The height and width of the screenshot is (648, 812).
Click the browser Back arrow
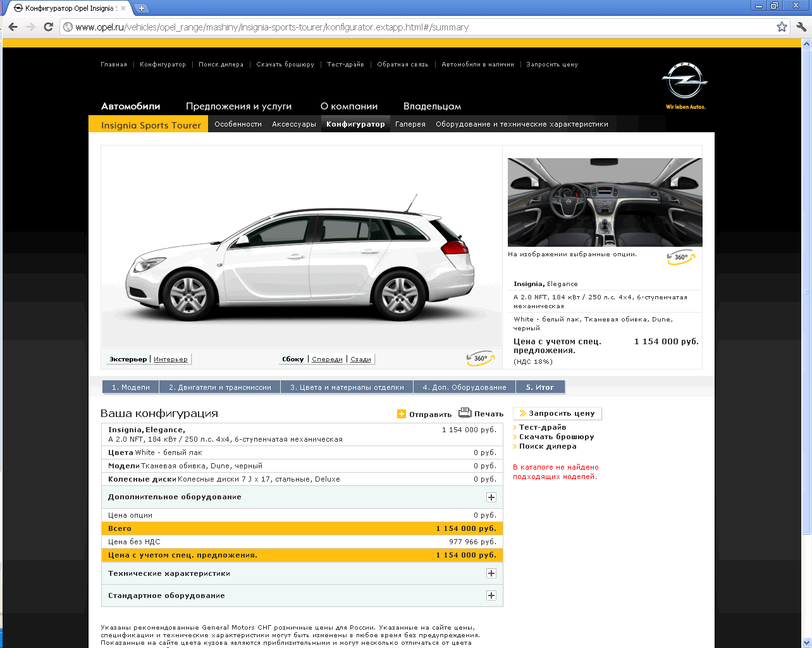point(13,27)
